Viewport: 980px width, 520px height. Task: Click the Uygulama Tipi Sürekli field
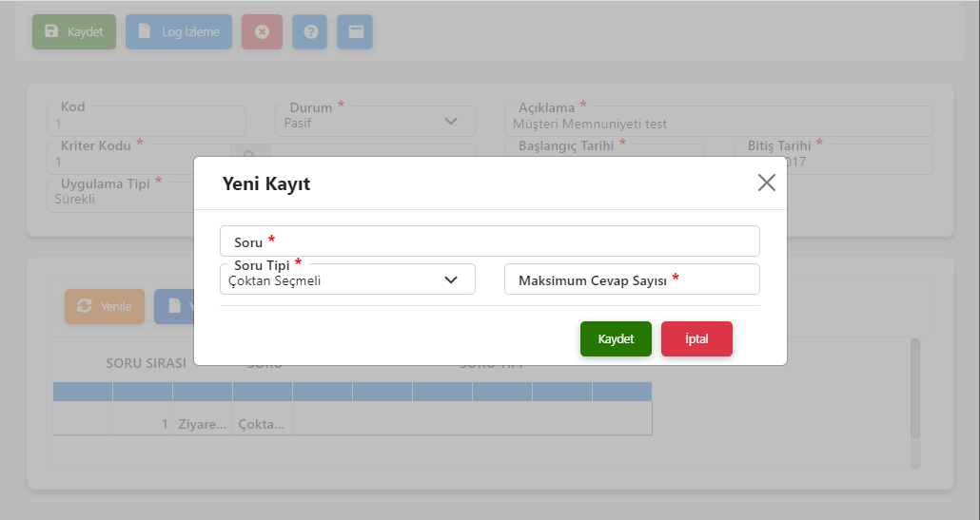click(120, 198)
